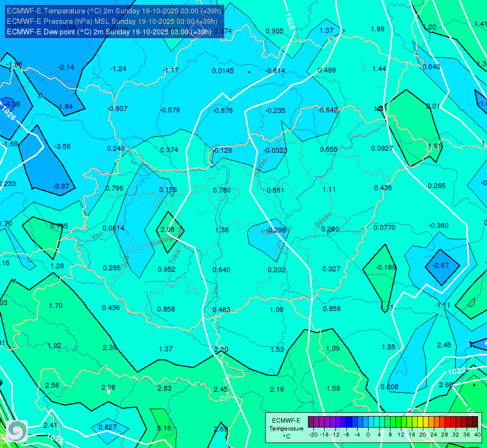Click the value 0.0614 on the map
The height and width of the screenshot is (448, 487).
coord(113,228)
